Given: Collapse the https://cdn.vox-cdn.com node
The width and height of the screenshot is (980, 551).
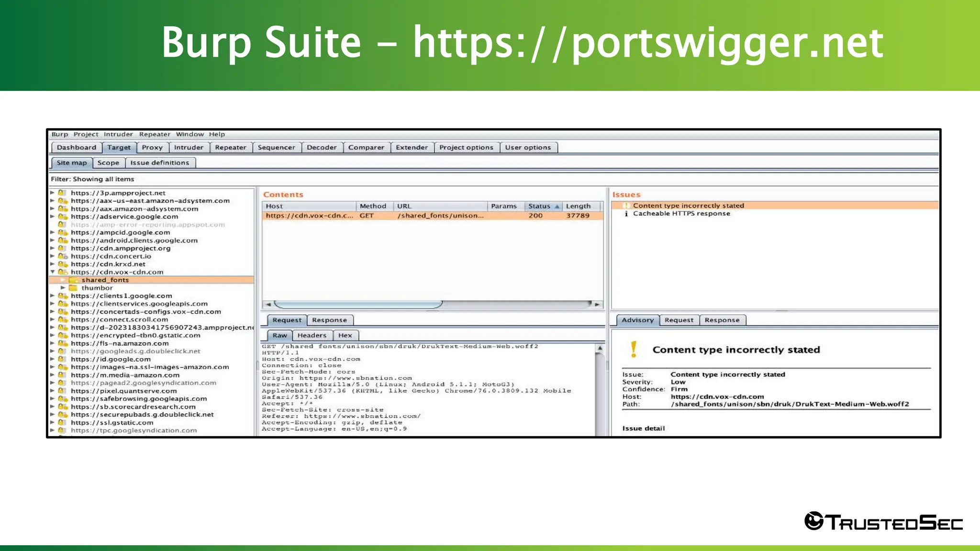Looking at the screenshot, I should [x=53, y=272].
